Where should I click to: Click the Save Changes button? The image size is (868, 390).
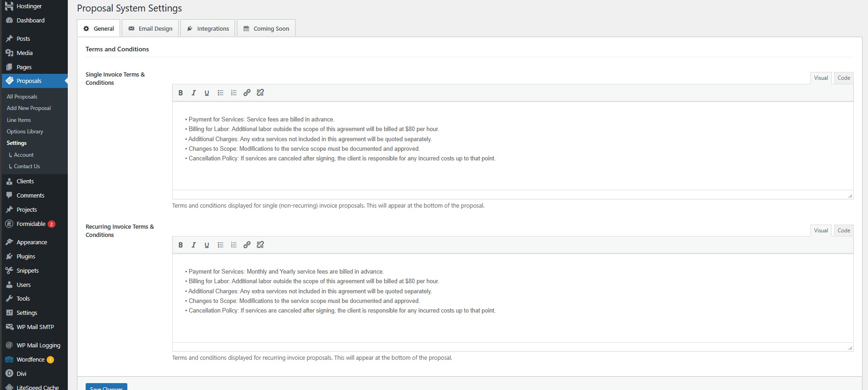[x=106, y=387]
